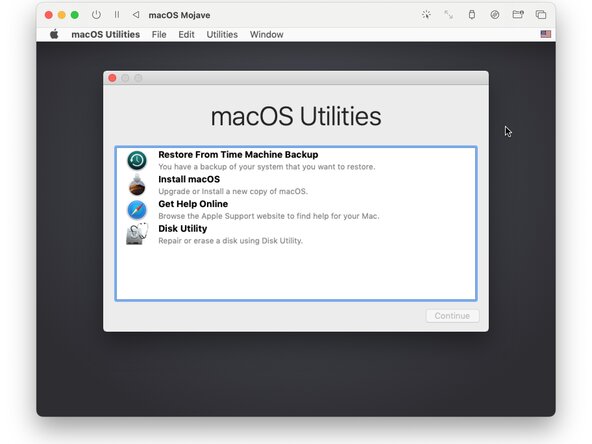Screen dimensions: 592x444
Task: Click 'You have a backup of your system' description
Action: pos(267,166)
